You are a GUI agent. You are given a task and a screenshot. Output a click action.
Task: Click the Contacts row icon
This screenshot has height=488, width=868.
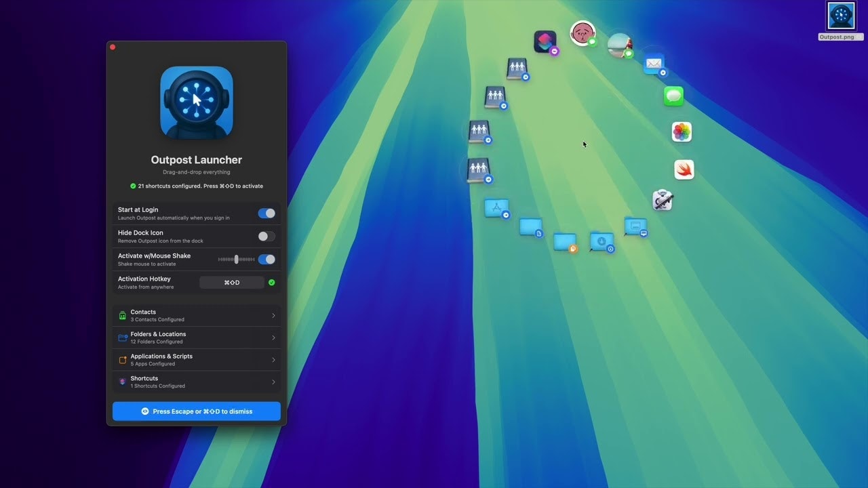(123, 316)
